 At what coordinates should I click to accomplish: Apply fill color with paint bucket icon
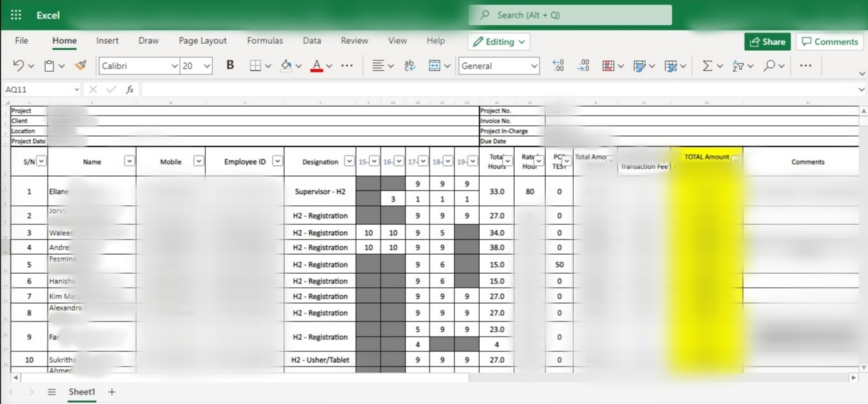click(286, 65)
